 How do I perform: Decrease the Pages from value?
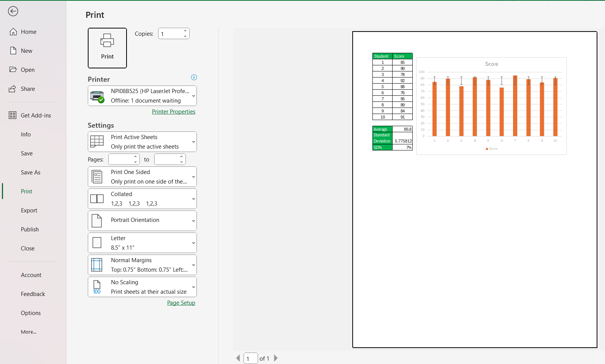(x=135, y=162)
